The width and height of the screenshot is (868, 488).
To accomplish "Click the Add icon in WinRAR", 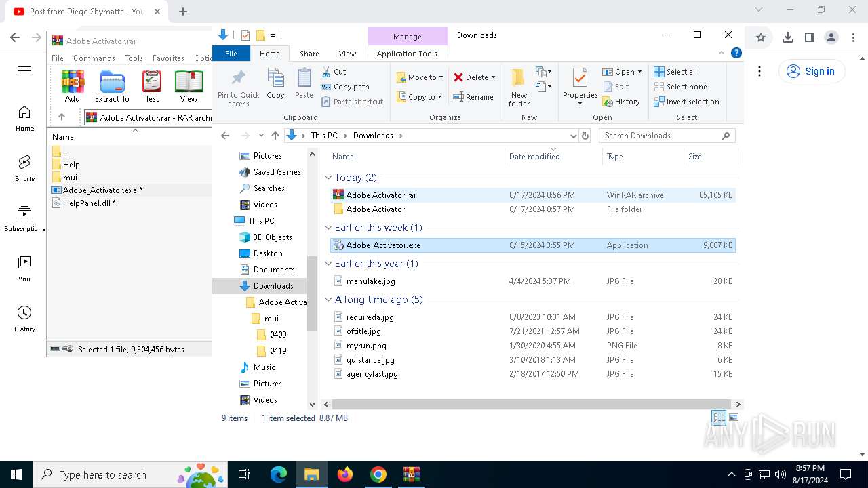I will (73, 86).
